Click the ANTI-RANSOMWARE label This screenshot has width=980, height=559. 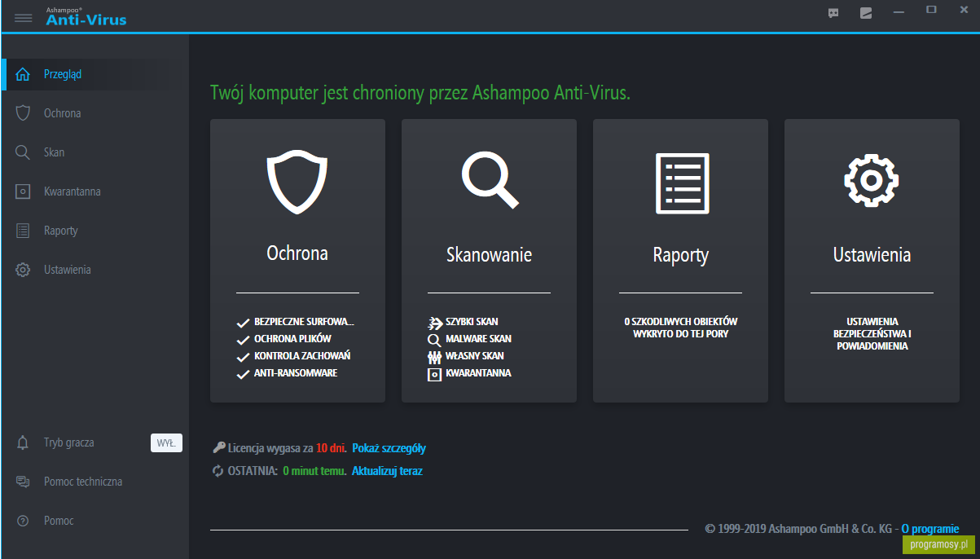(x=296, y=373)
